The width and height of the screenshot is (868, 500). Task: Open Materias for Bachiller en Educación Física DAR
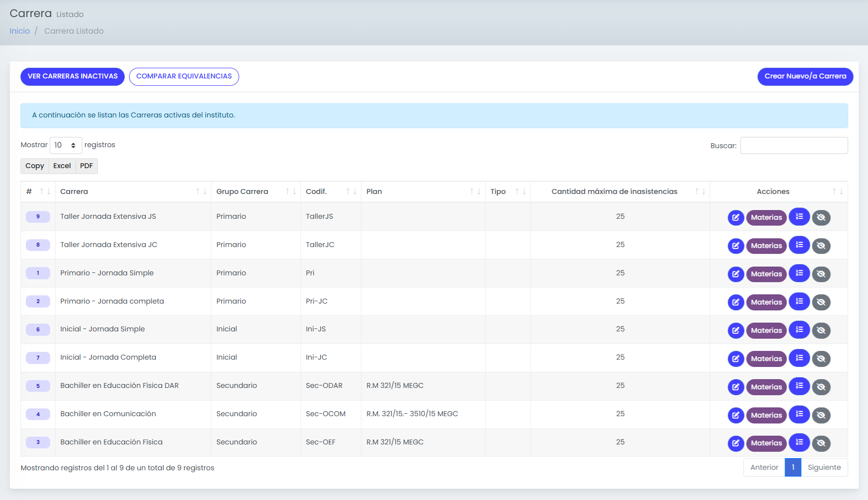point(766,387)
